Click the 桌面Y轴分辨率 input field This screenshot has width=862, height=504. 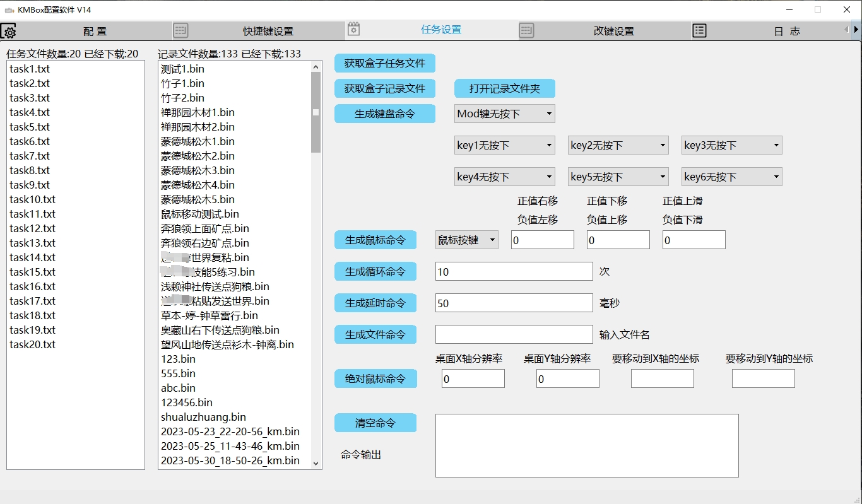pos(568,378)
